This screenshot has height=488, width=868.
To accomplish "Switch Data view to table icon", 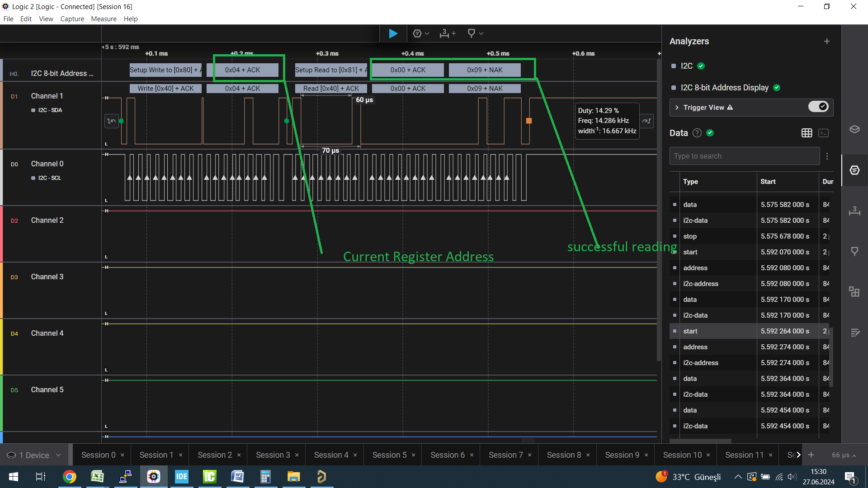I will [807, 133].
